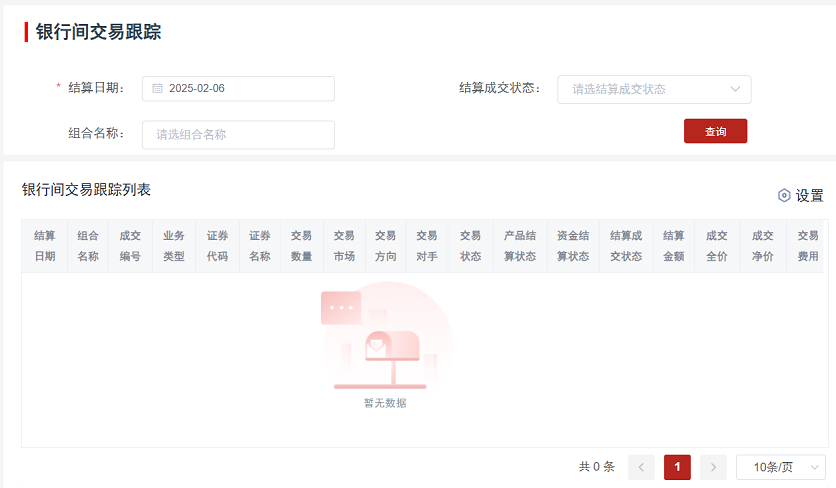Expand the 10条/页 page size selector
Image resolution: width=836 pixels, height=488 pixels.
click(x=780, y=467)
